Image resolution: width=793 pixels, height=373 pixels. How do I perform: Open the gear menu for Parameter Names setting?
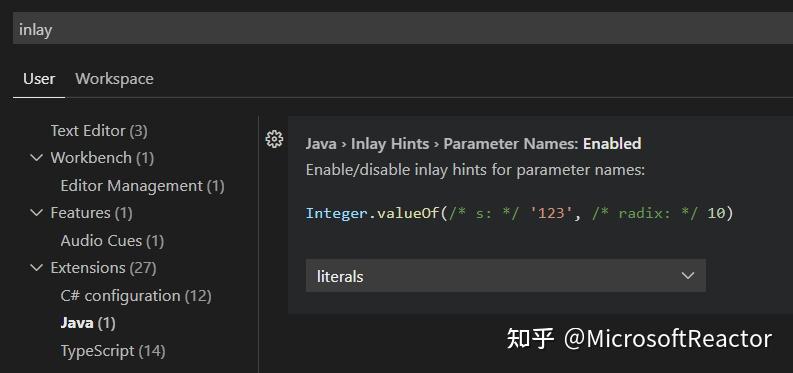click(274, 139)
